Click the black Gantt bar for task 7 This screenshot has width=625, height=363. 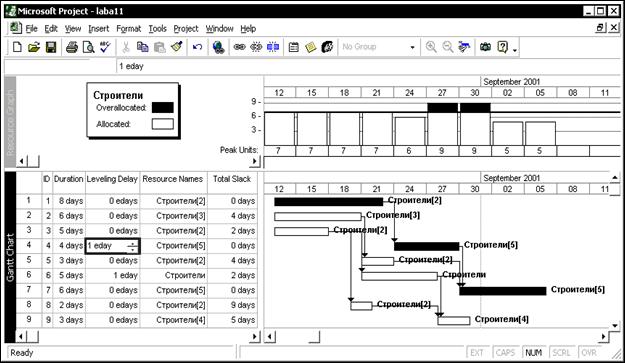(x=503, y=291)
